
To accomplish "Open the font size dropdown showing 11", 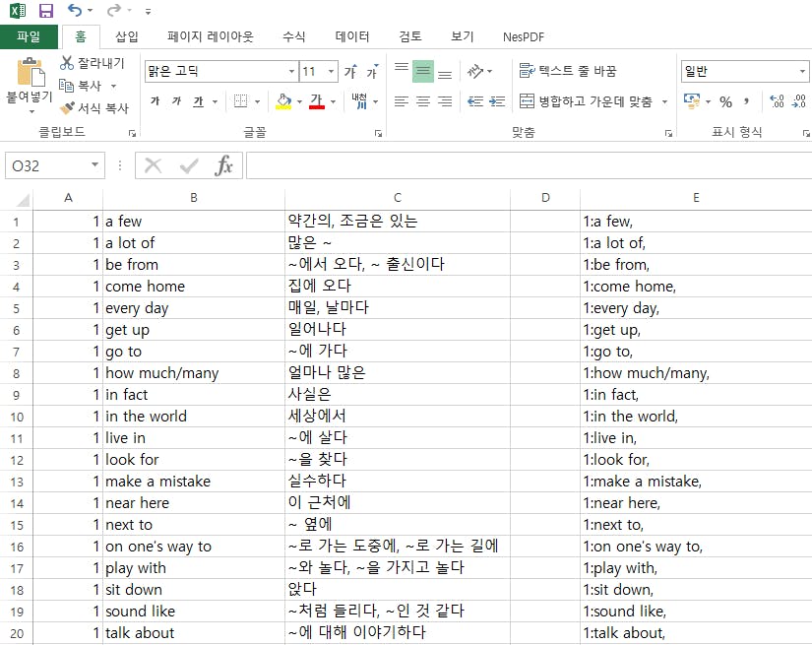I will pyautogui.click(x=332, y=72).
